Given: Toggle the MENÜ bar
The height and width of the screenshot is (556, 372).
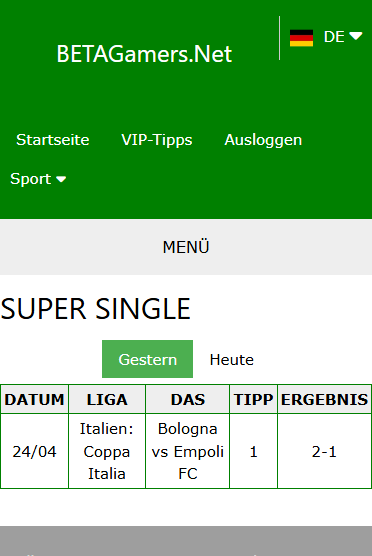Looking at the screenshot, I should (x=186, y=247).
